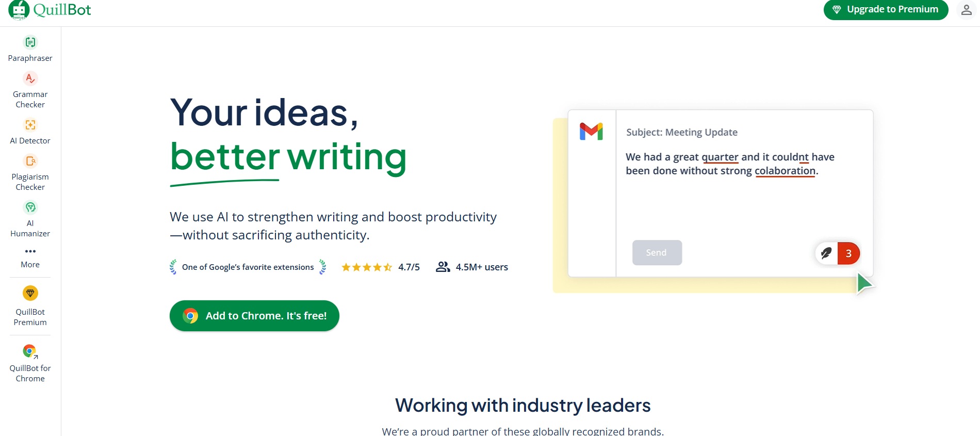Viewport: 980px width, 436px height.
Task: Click the Upgrade to Premium button
Action: 886,9
